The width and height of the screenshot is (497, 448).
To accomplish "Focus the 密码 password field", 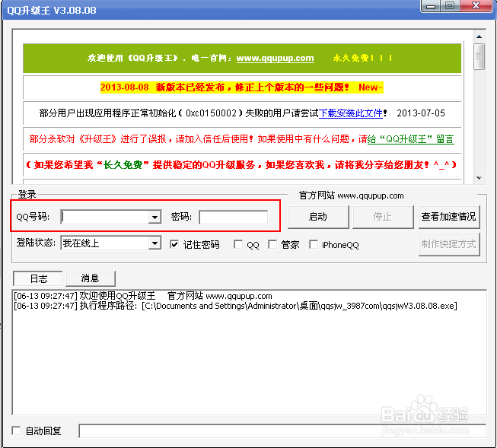I will tap(234, 217).
